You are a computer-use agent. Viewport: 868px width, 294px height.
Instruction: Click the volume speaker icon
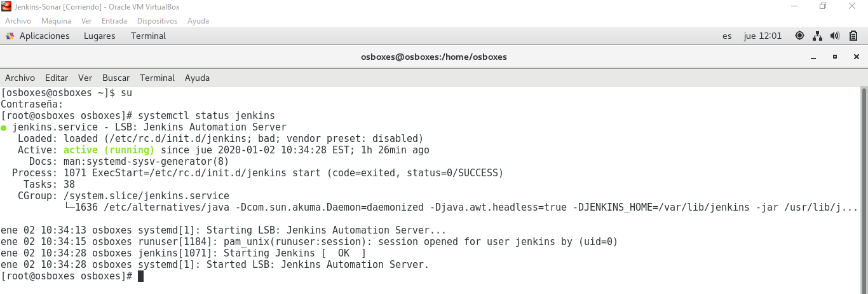click(835, 36)
